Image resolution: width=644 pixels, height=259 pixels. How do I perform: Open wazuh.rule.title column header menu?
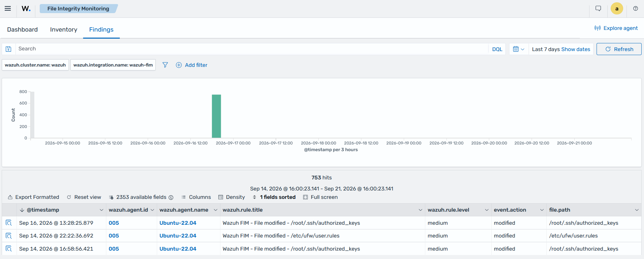421,210
